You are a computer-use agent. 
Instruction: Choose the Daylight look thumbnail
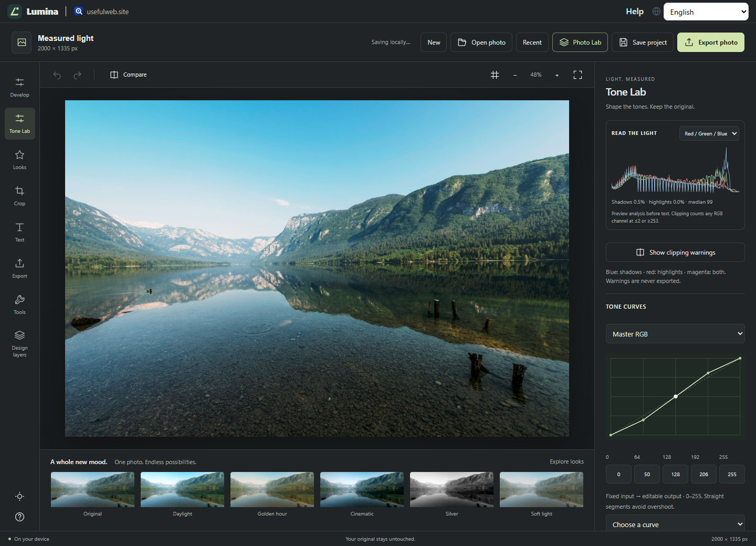coord(182,495)
